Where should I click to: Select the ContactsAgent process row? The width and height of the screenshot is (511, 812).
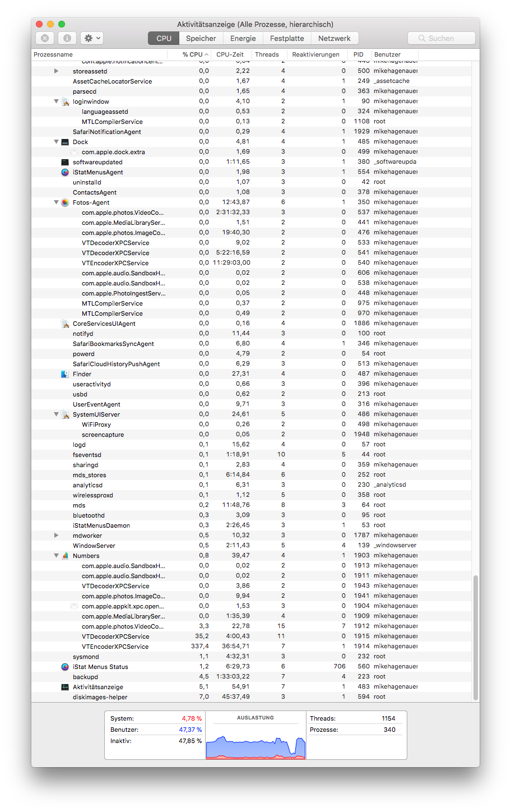252,192
